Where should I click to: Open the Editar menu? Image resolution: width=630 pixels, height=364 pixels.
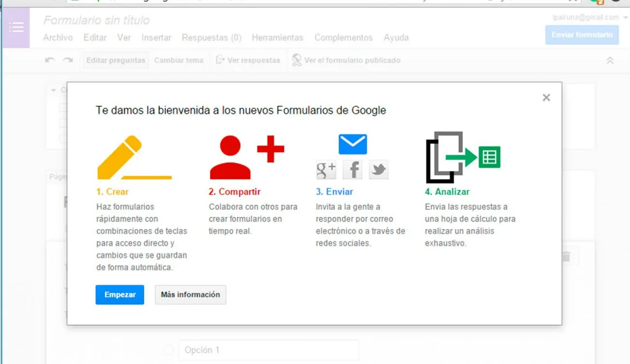tap(95, 37)
